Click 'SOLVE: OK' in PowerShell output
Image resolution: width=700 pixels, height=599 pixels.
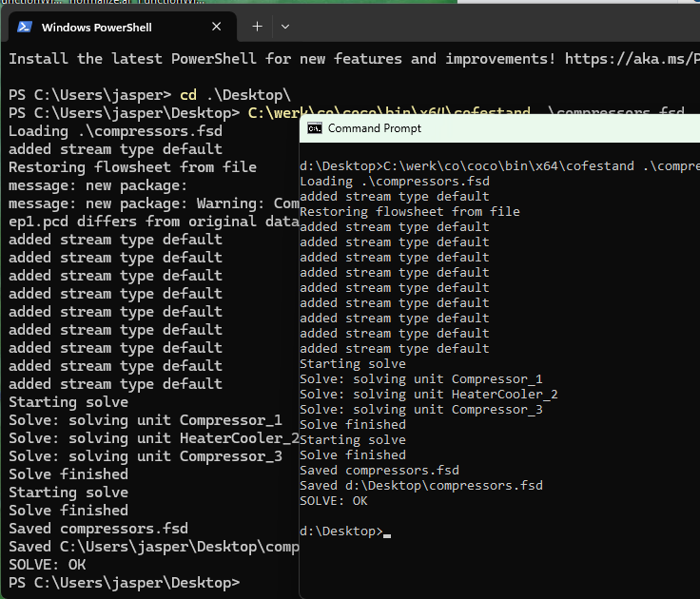click(49, 564)
